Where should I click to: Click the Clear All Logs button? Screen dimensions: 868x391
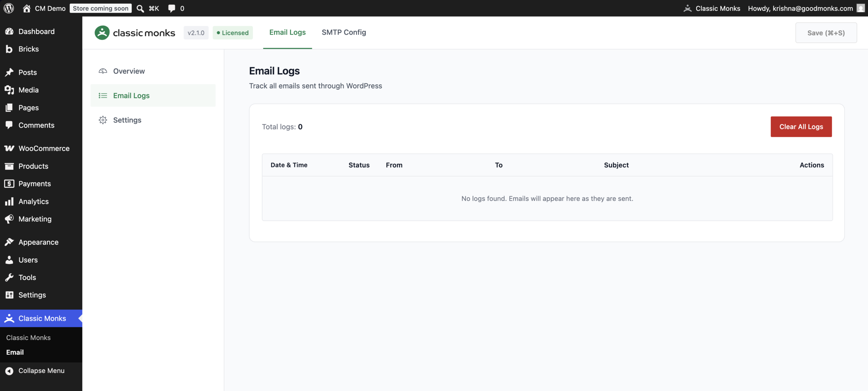(x=801, y=127)
